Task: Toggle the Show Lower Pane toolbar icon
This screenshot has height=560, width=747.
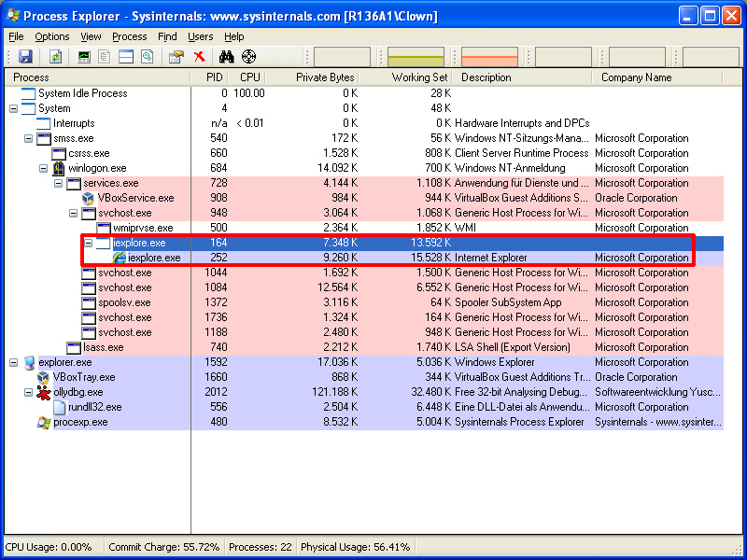Action: (x=125, y=57)
